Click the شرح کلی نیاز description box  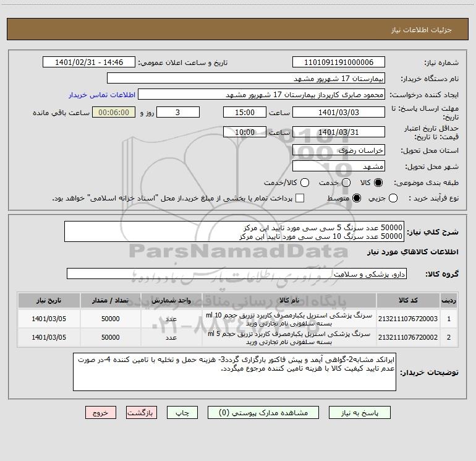234,232
